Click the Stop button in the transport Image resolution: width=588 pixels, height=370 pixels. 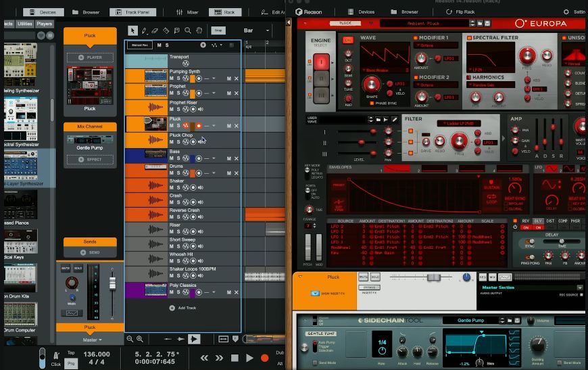pos(235,358)
